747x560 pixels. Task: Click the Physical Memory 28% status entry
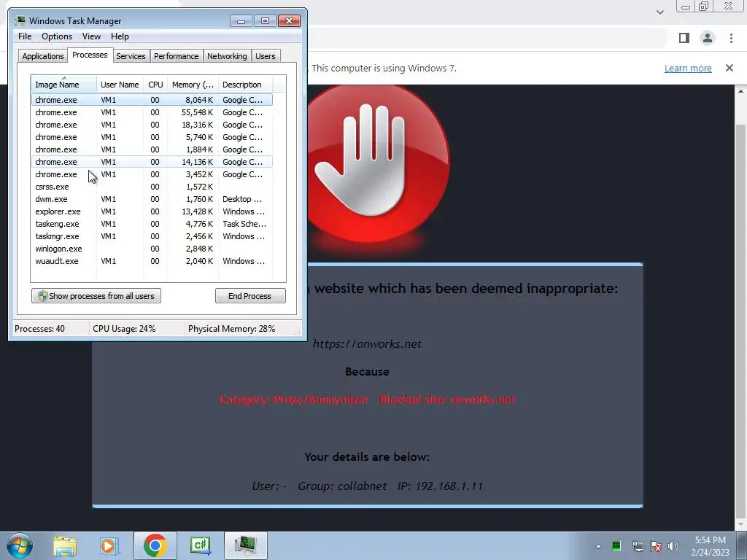point(231,329)
